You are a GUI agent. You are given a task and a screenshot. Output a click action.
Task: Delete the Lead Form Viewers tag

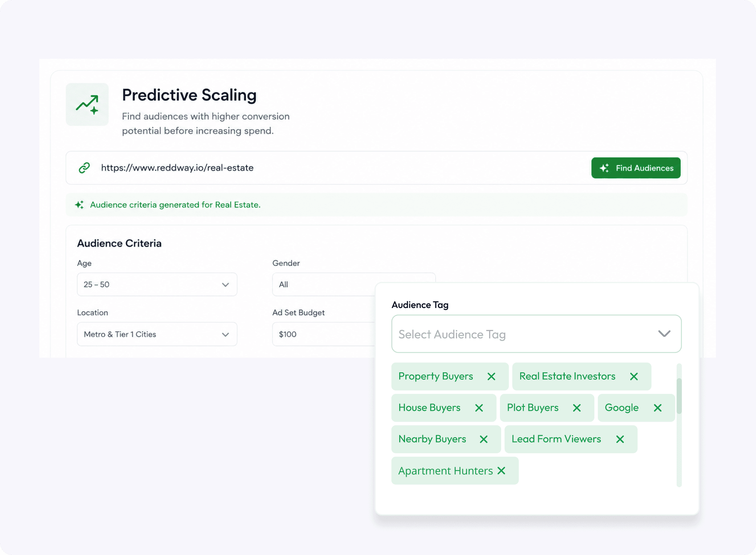pos(620,439)
